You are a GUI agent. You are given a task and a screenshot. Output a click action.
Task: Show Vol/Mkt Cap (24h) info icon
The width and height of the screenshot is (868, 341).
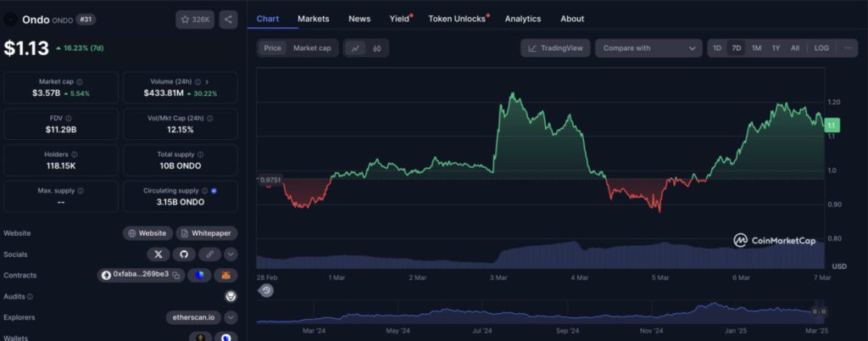pyautogui.click(x=210, y=118)
